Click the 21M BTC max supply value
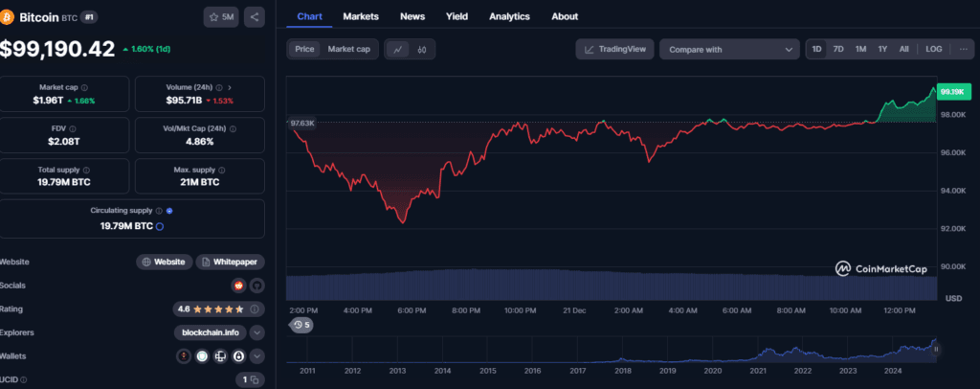 tap(199, 183)
